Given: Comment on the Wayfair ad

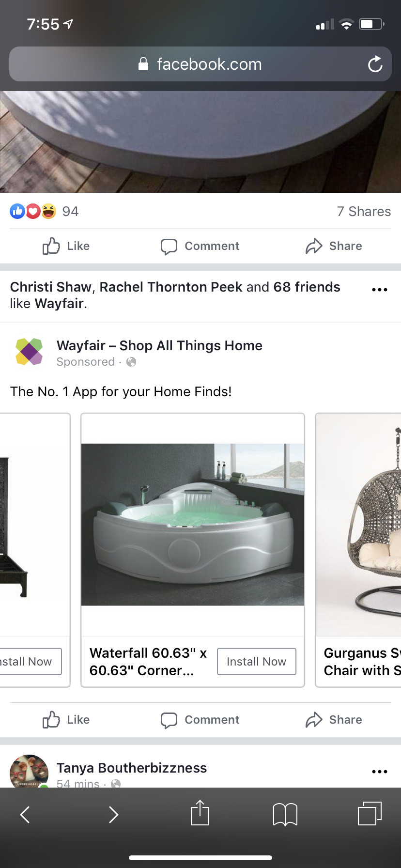Looking at the screenshot, I should click(x=200, y=720).
